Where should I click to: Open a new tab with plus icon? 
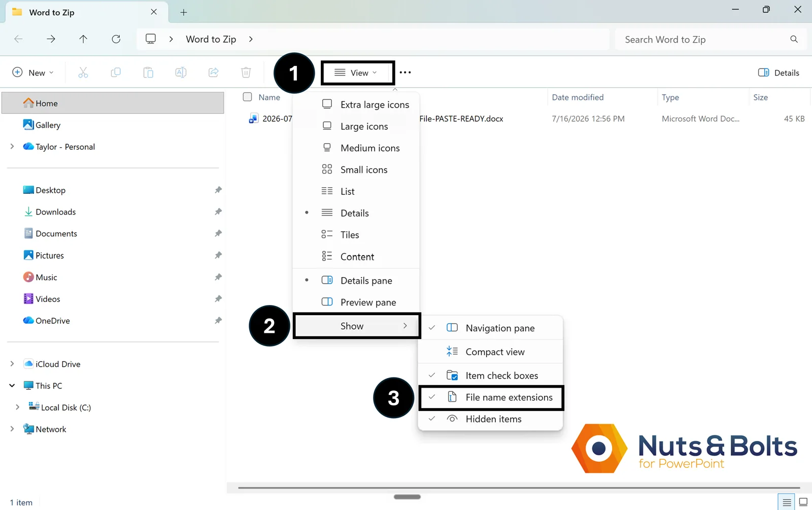[x=184, y=12]
